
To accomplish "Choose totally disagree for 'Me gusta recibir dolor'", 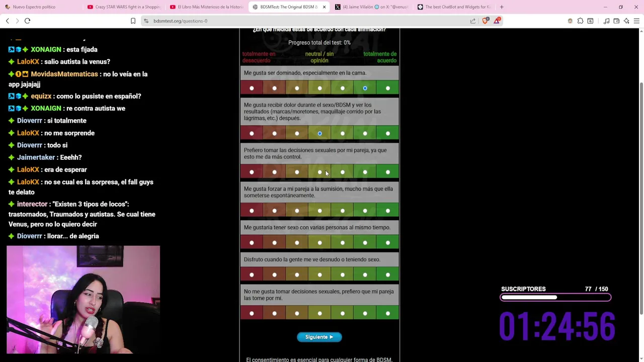I will coord(252,134).
